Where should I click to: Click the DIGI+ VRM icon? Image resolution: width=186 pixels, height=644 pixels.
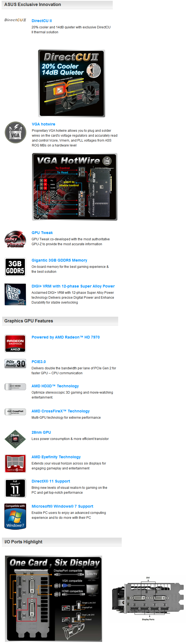[15, 294]
